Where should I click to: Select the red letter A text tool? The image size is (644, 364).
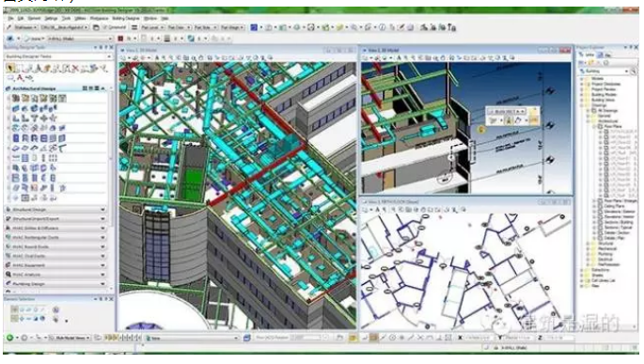(x=20, y=77)
